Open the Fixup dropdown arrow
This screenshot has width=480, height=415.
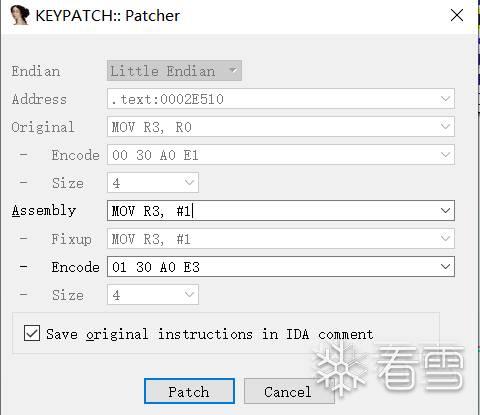point(445,239)
